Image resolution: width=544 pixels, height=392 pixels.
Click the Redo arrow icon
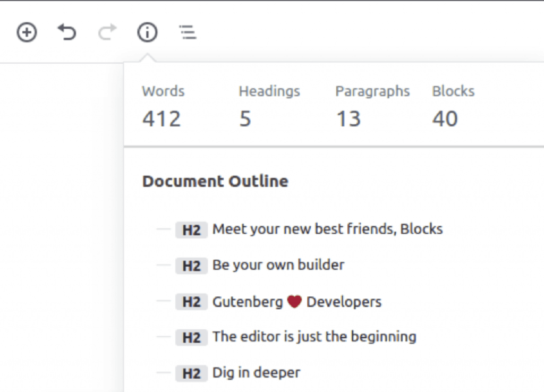[106, 32]
